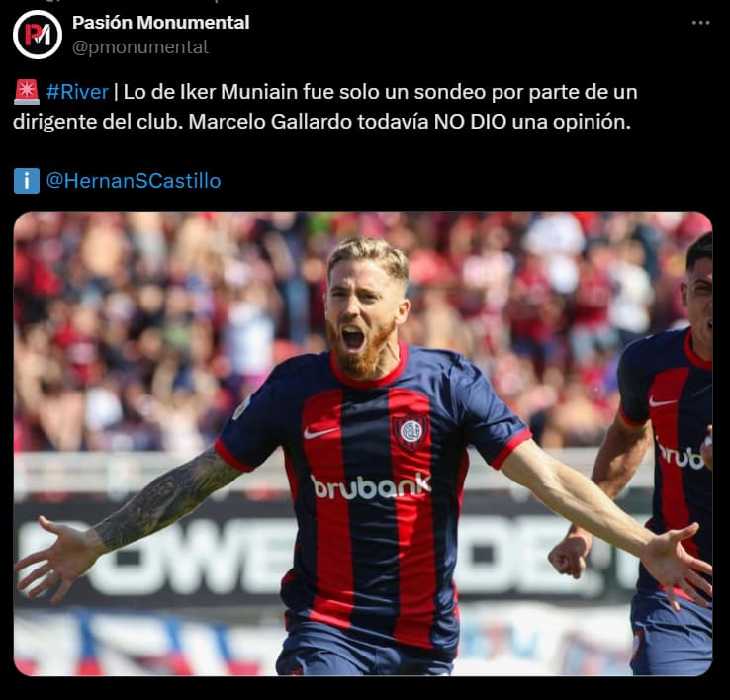Click the blue info emoji icon
730x700 pixels.
pyautogui.click(x=27, y=181)
